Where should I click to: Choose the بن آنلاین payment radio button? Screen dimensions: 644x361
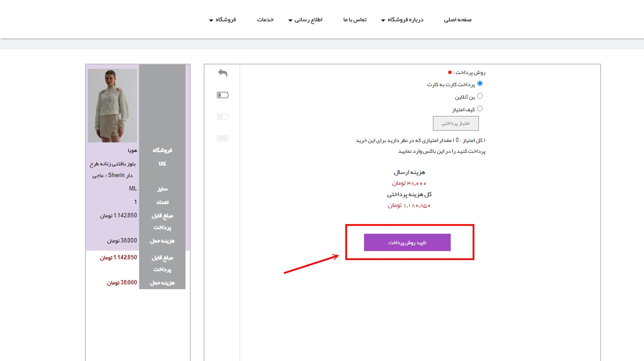(480, 96)
